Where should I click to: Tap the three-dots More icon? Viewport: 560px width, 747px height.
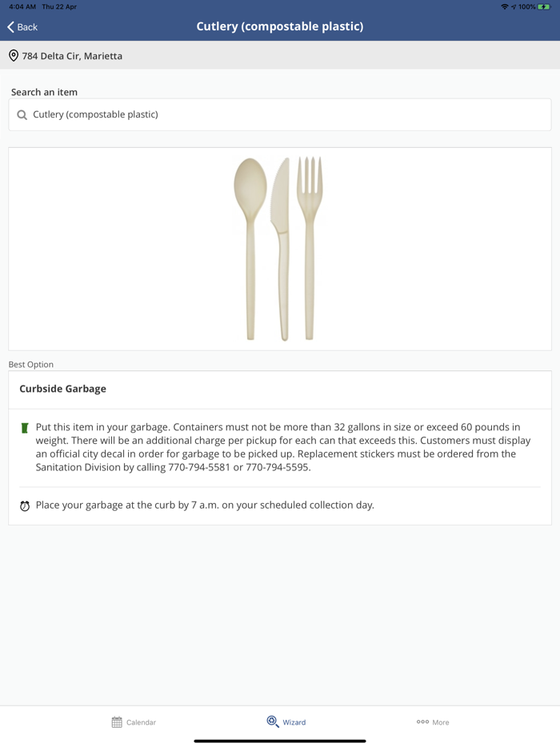click(x=422, y=722)
